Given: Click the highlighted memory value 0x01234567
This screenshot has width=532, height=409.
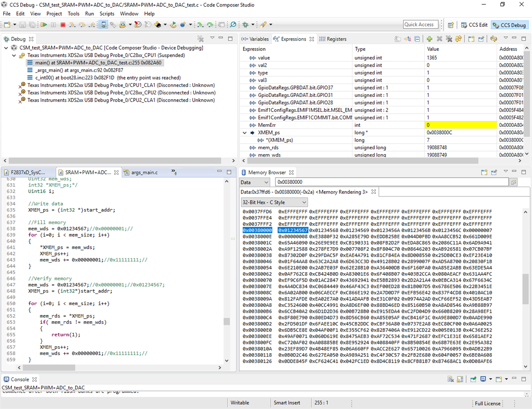Looking at the screenshot, I should [x=293, y=231].
